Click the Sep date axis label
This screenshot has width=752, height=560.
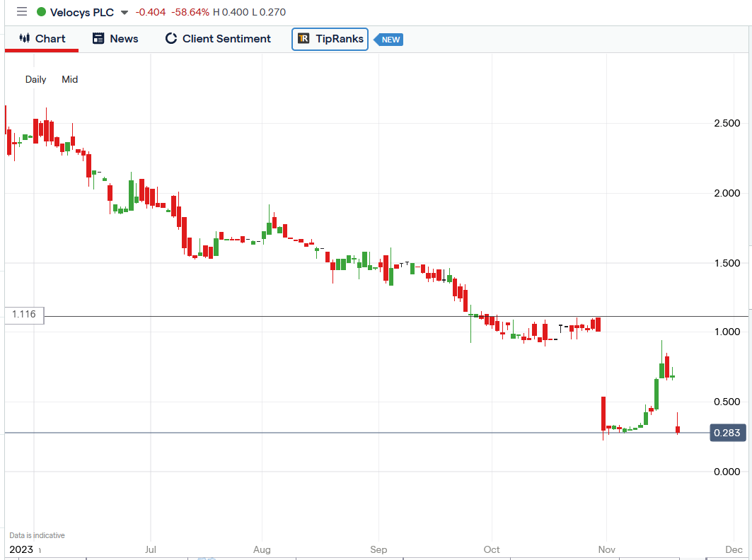378,549
